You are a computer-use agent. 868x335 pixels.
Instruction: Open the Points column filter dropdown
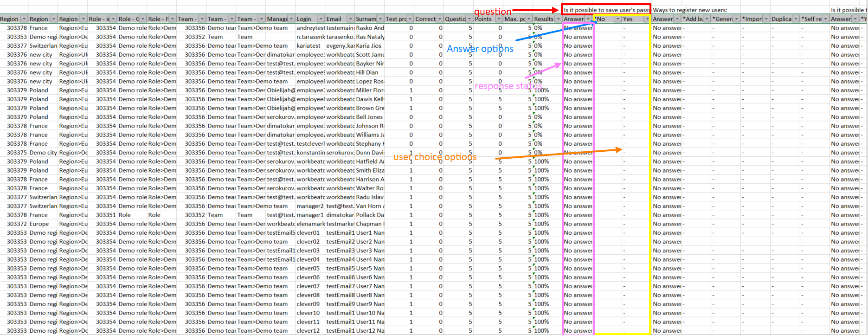click(499, 19)
